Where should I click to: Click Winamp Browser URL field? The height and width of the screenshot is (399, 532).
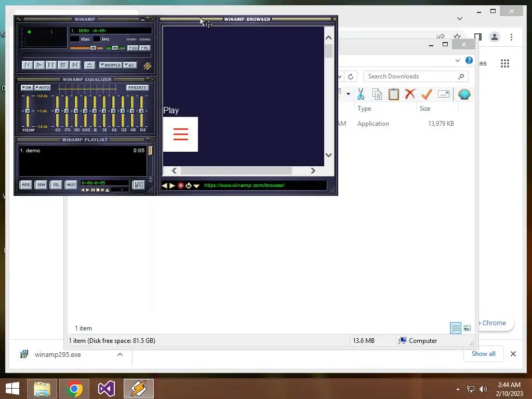(264, 185)
